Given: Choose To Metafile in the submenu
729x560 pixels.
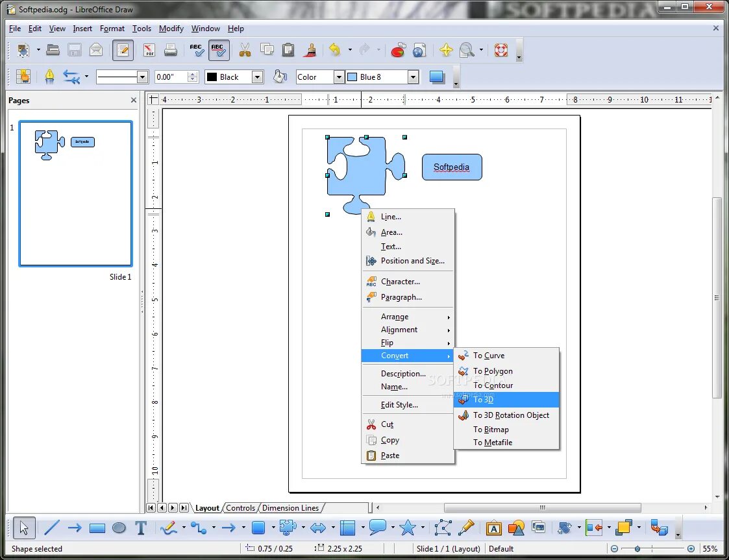Looking at the screenshot, I should pos(506,443).
